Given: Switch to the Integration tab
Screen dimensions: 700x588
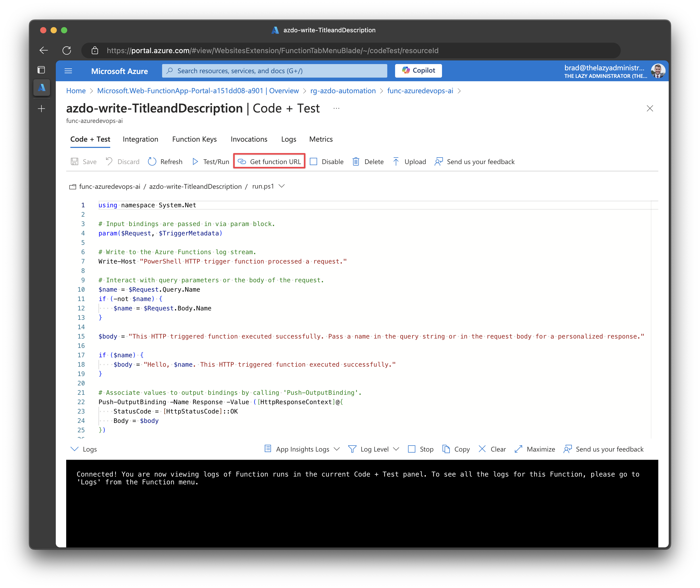Looking at the screenshot, I should click(x=140, y=139).
